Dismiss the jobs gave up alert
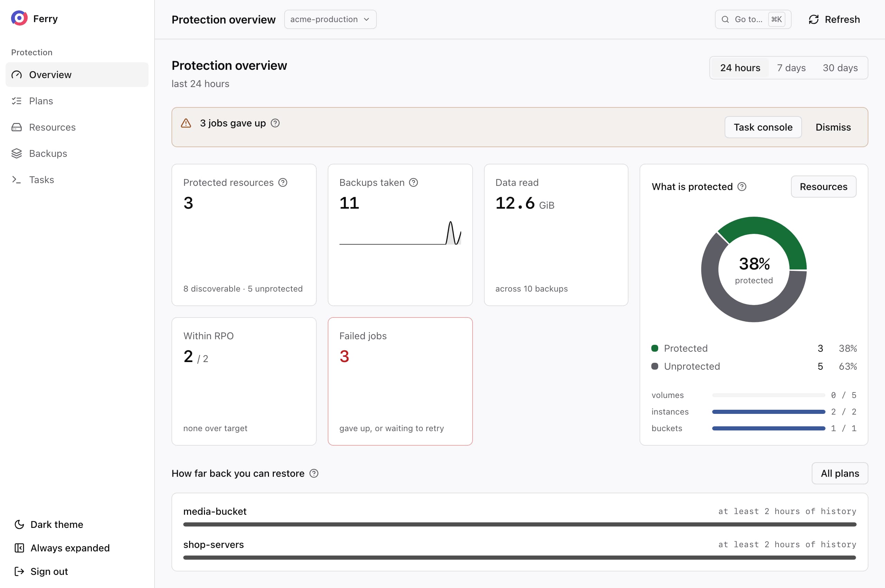Viewport: 885px width, 588px height. pos(833,127)
